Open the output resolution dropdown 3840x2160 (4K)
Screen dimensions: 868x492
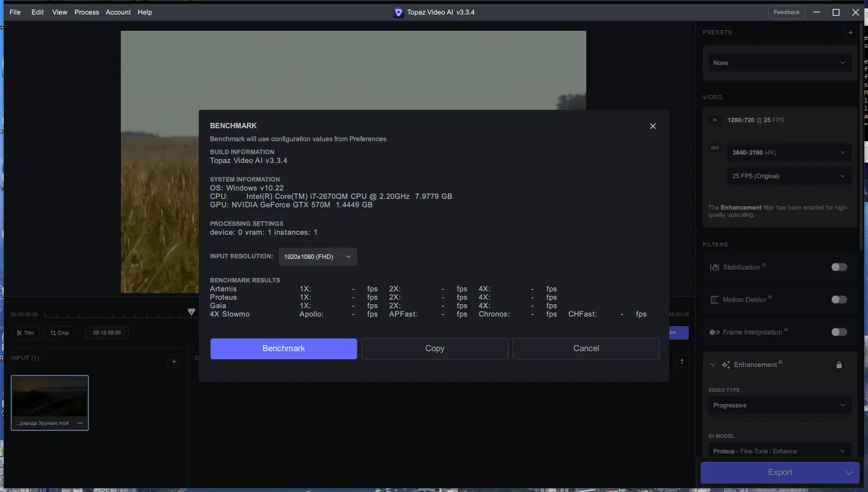point(788,152)
